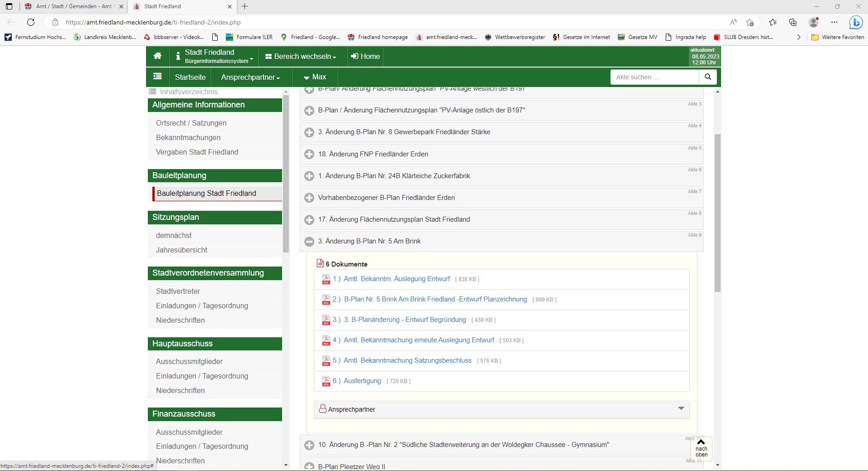The height and width of the screenshot is (471, 868).
Task: Click the browser back arrow
Action: click(x=11, y=22)
